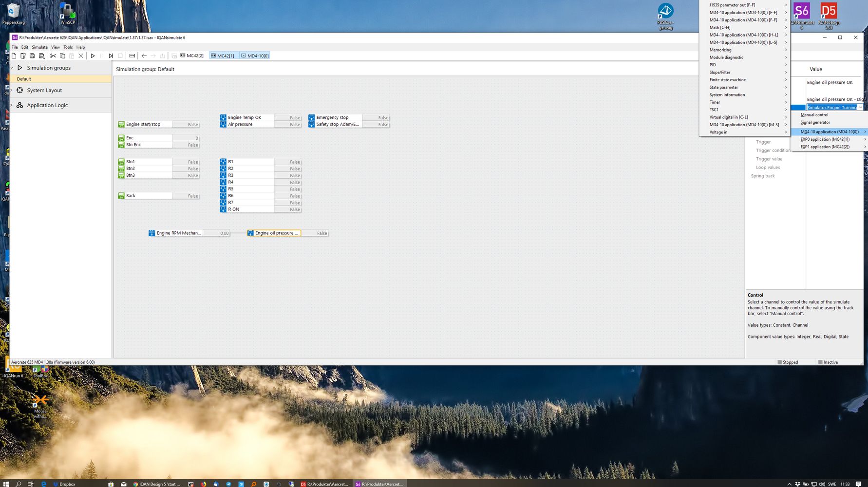Open the File menu
Viewport: 868px width, 487px height.
pos(15,47)
